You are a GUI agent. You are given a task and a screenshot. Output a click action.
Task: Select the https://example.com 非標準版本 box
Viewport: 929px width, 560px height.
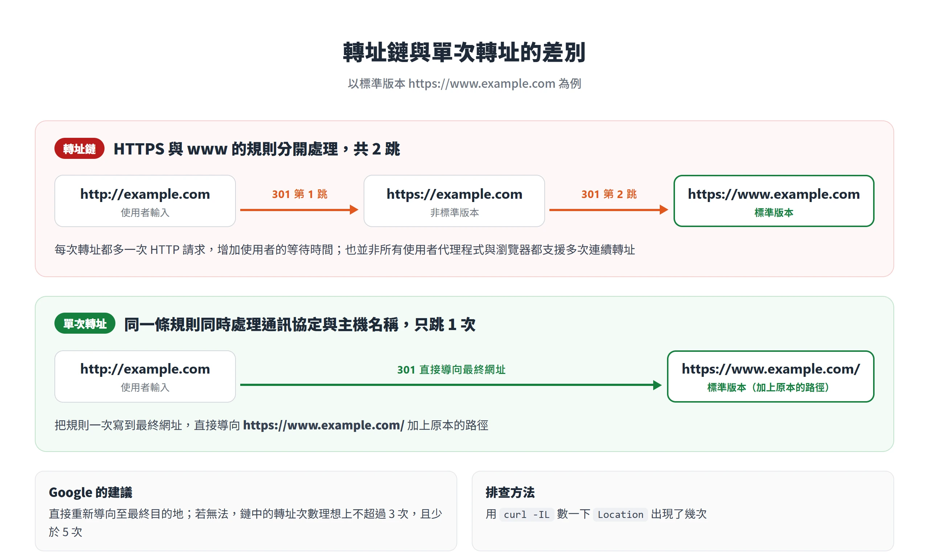tap(454, 201)
